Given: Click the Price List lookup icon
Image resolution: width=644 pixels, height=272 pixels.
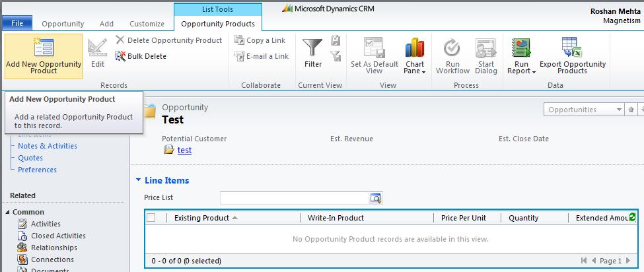Looking at the screenshot, I should point(376,198).
